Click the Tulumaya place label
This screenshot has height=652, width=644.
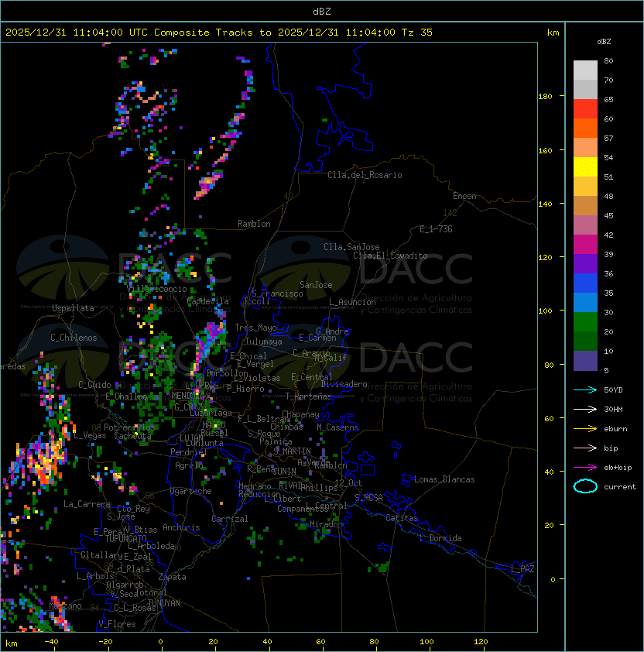[264, 341]
